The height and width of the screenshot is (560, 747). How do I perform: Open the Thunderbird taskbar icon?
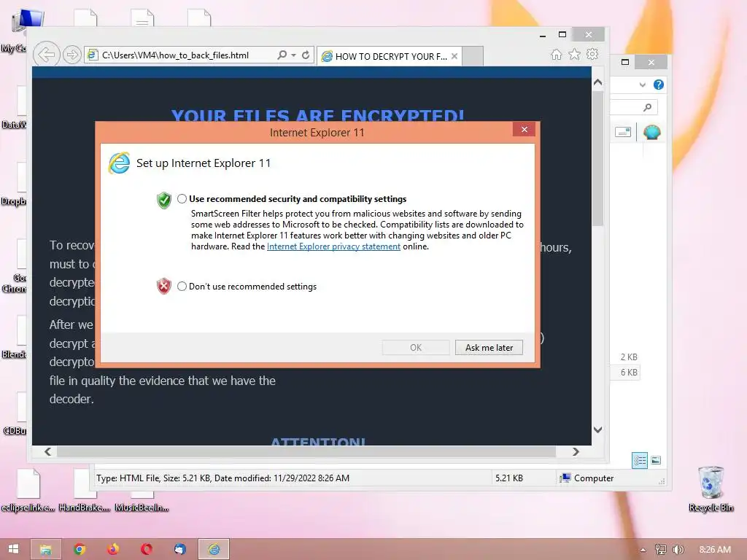click(179, 550)
